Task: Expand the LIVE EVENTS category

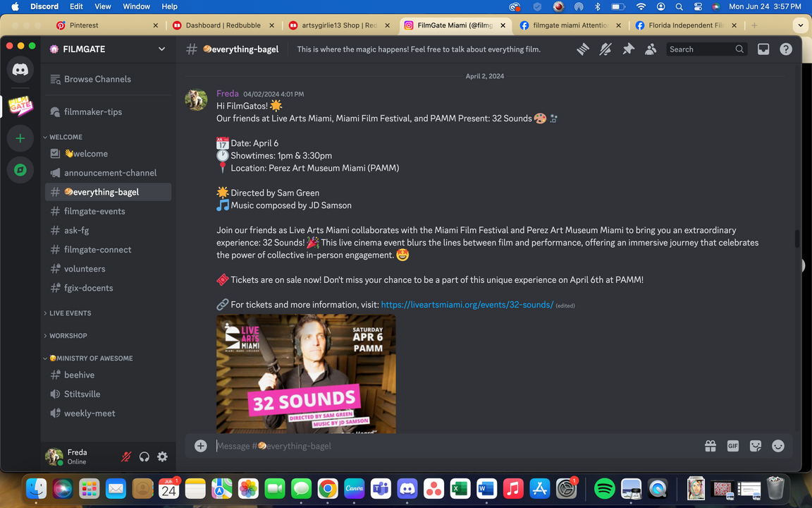Action: click(x=70, y=313)
